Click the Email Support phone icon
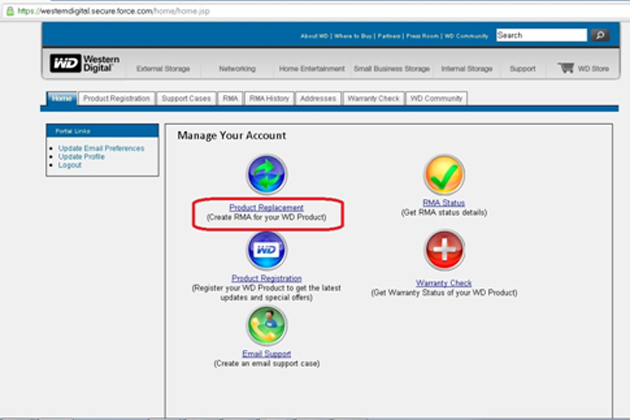This screenshot has width=630, height=420. [266, 325]
